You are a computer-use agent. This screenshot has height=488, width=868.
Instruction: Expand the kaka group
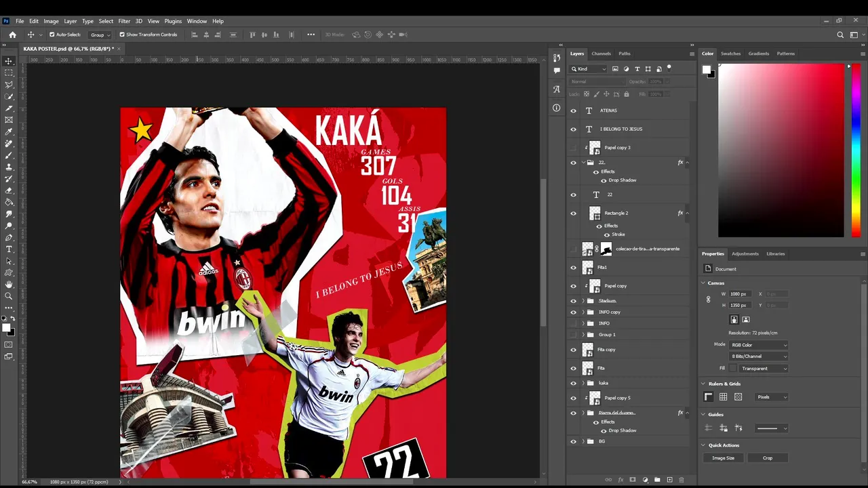click(x=583, y=383)
